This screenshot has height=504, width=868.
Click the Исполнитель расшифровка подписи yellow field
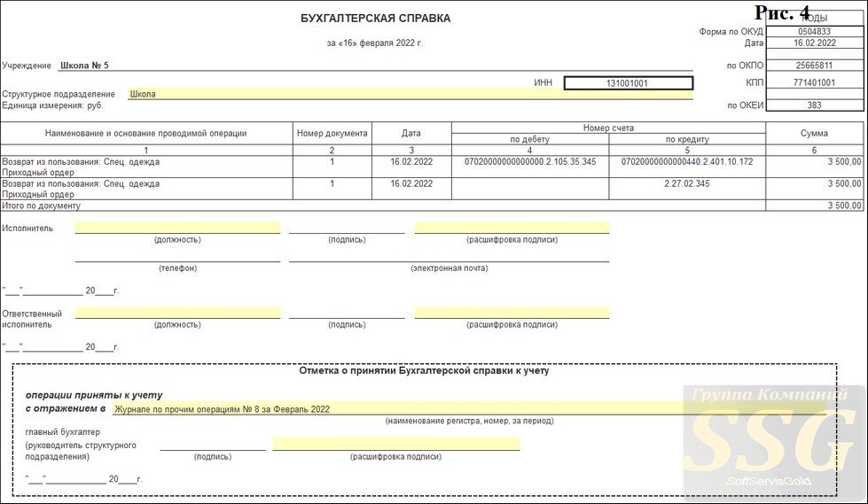tap(512, 228)
